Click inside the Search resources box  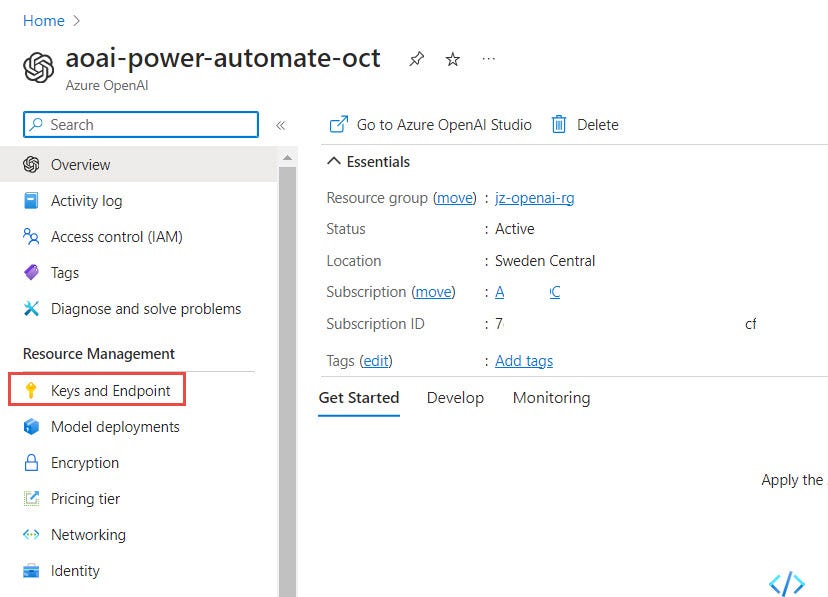140,124
